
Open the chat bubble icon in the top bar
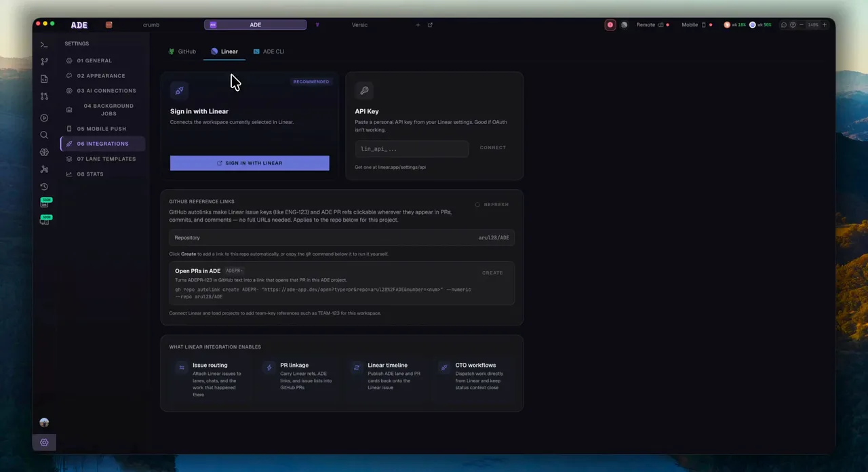click(784, 25)
